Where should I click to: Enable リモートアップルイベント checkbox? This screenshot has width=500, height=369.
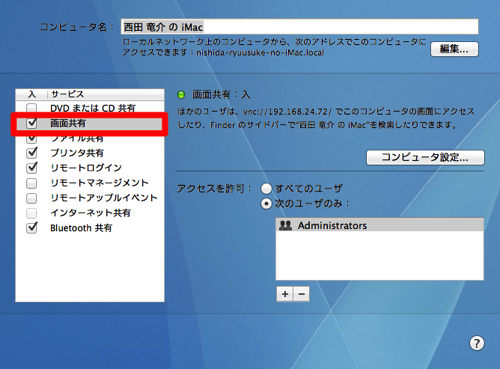[32, 198]
